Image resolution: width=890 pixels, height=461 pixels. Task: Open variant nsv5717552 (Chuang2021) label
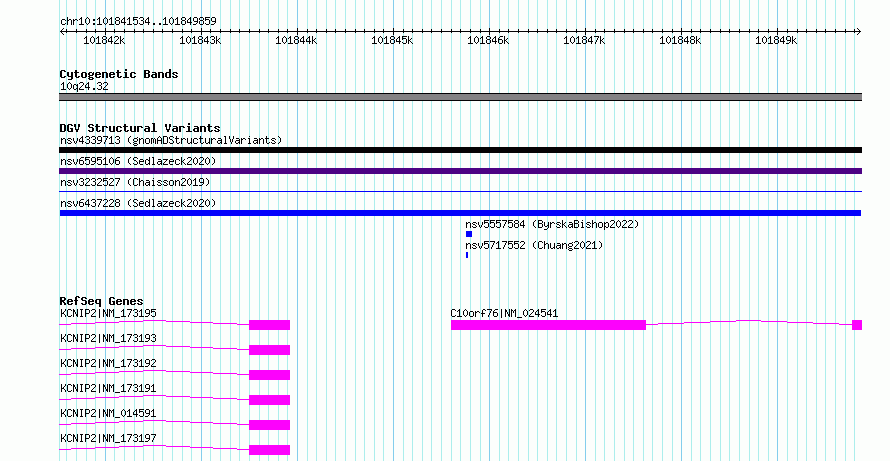[x=534, y=245]
